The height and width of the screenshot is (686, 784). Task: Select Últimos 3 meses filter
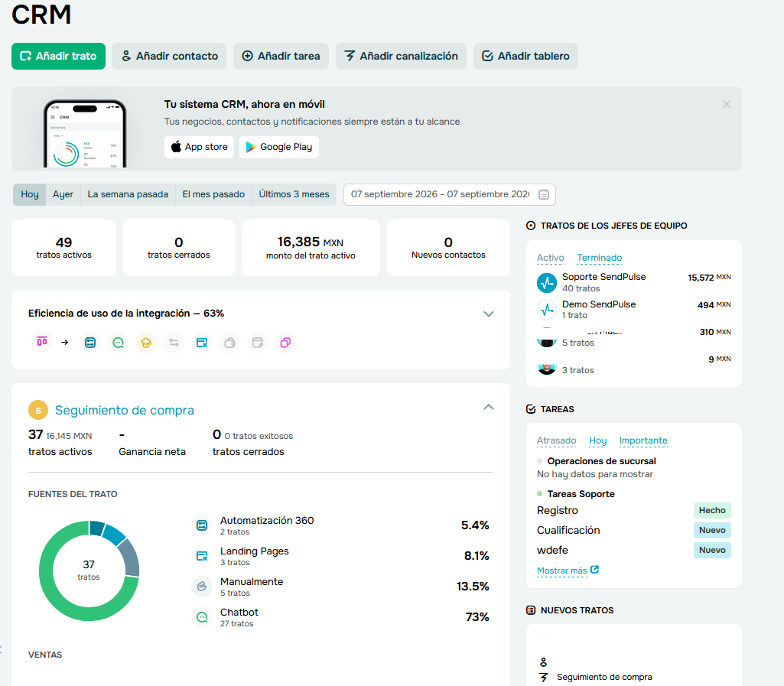click(x=294, y=194)
